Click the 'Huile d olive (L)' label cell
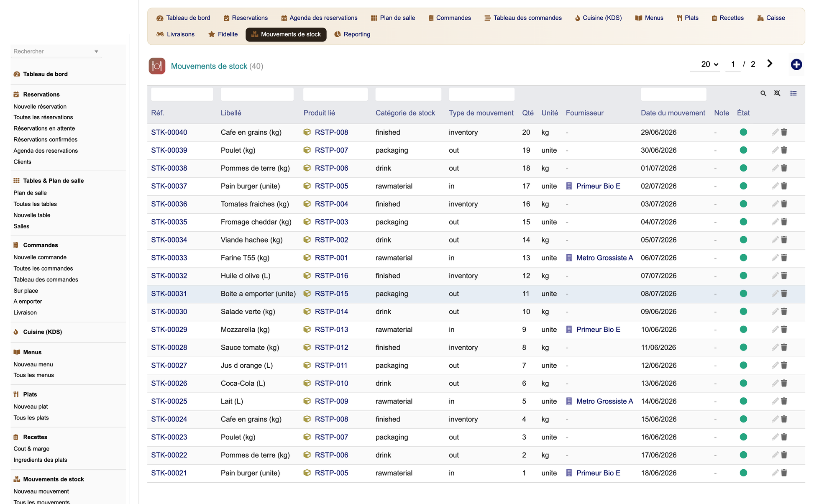Viewport: 814px width, 504px height. [246, 276]
